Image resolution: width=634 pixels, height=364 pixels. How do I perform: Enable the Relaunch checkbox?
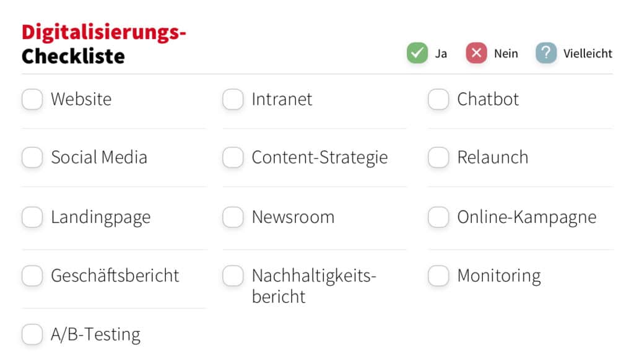438,157
